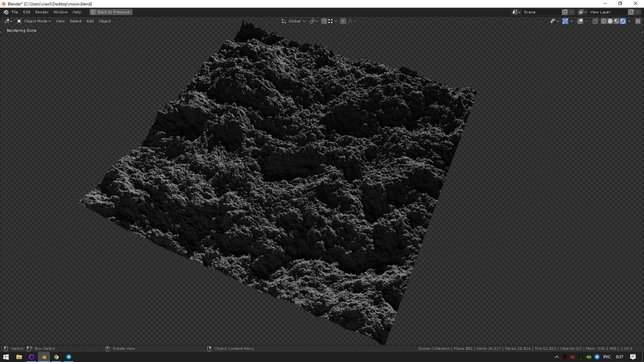Add a new view layer icon
644x362 pixels.
[631, 12]
